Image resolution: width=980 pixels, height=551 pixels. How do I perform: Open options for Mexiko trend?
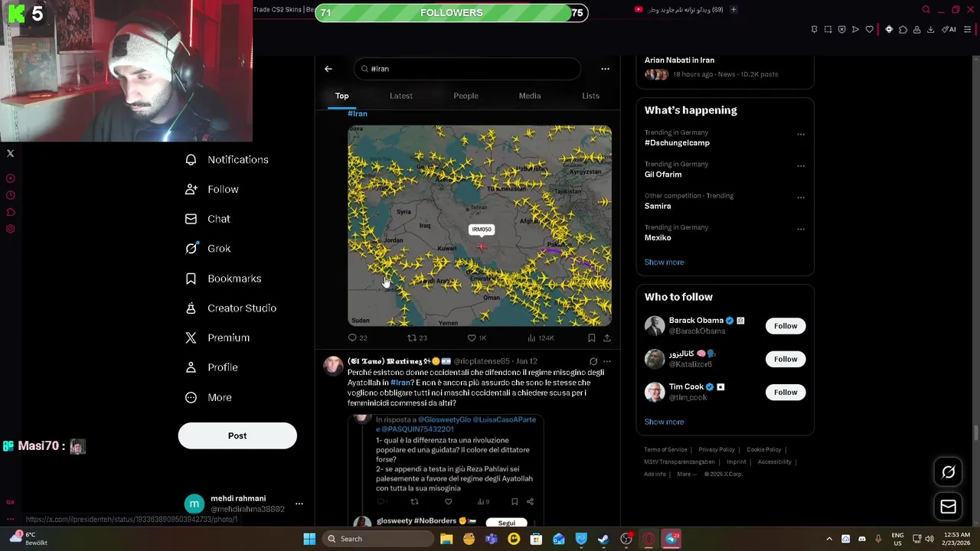(x=801, y=229)
